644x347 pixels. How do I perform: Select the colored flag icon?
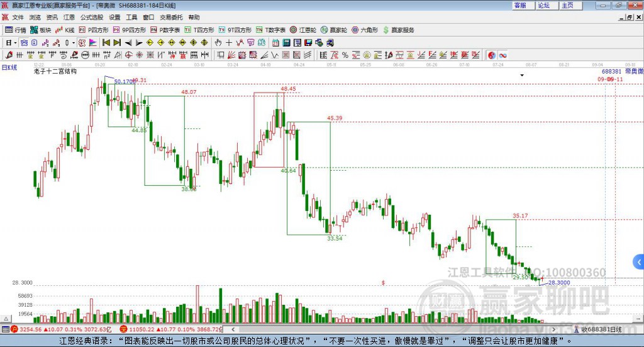(x=93, y=43)
